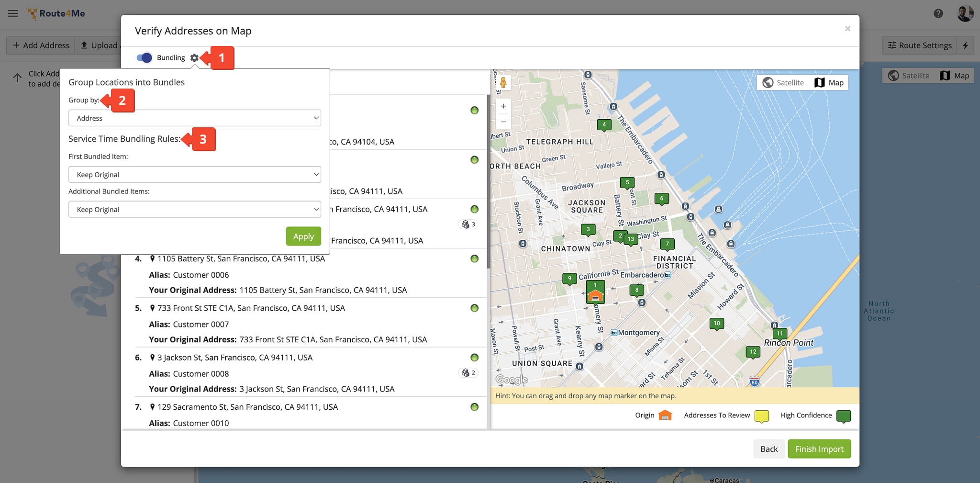Click the origin marker on map

coord(595,295)
